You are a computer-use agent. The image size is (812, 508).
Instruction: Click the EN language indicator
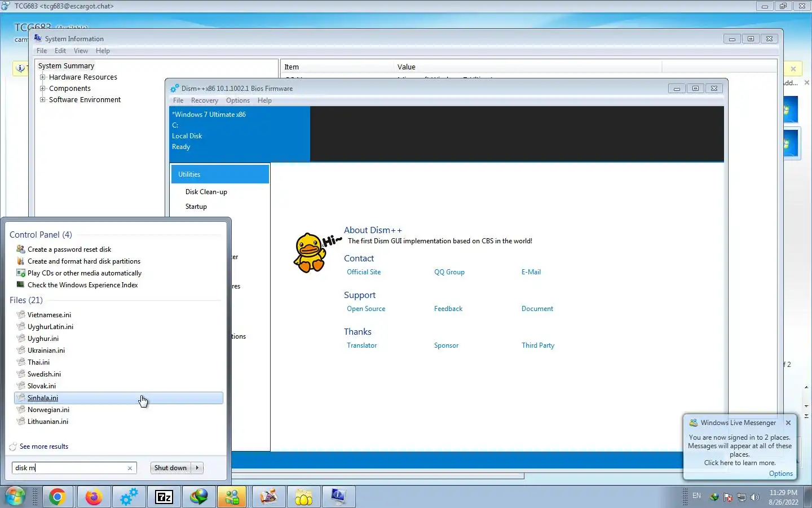pos(696,496)
